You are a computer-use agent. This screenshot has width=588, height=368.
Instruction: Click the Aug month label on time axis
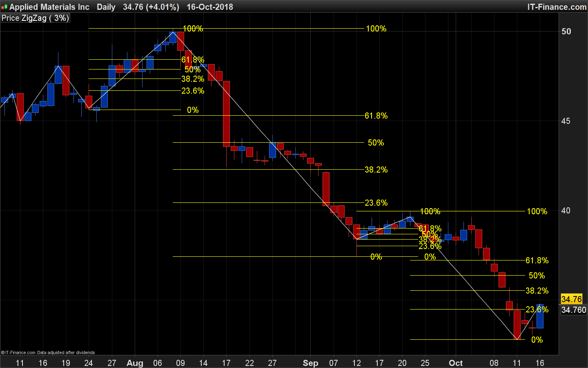click(x=135, y=363)
